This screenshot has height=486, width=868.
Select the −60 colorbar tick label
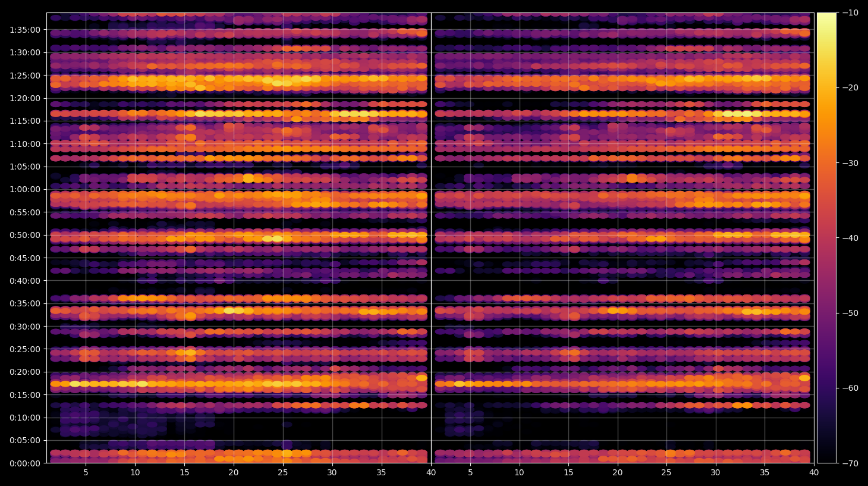pyautogui.click(x=850, y=388)
